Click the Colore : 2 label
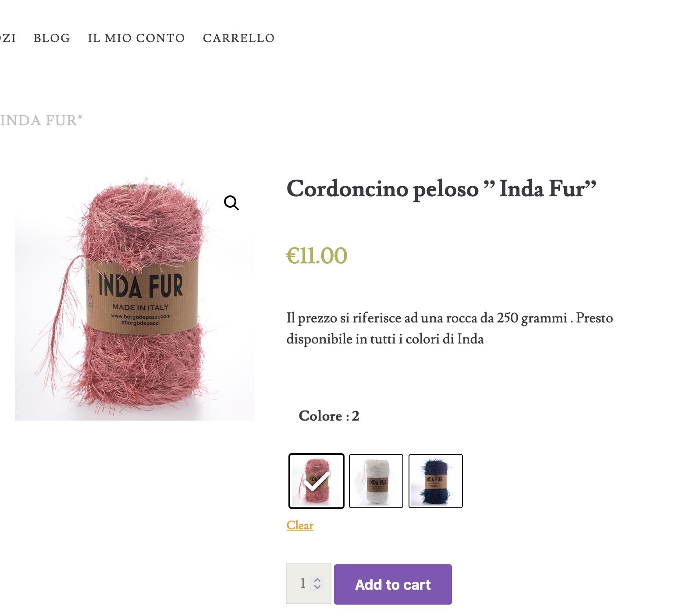The width and height of the screenshot is (697, 616). [329, 416]
